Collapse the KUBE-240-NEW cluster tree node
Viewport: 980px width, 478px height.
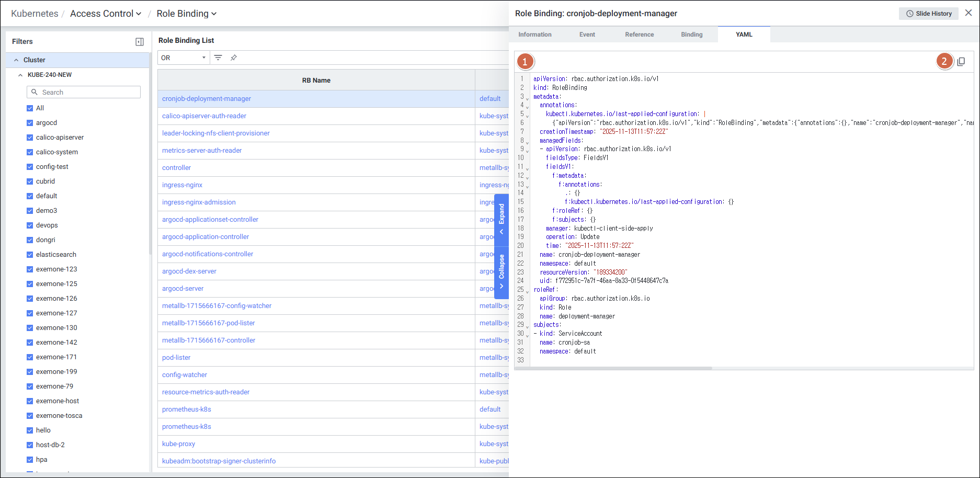pyautogui.click(x=20, y=75)
